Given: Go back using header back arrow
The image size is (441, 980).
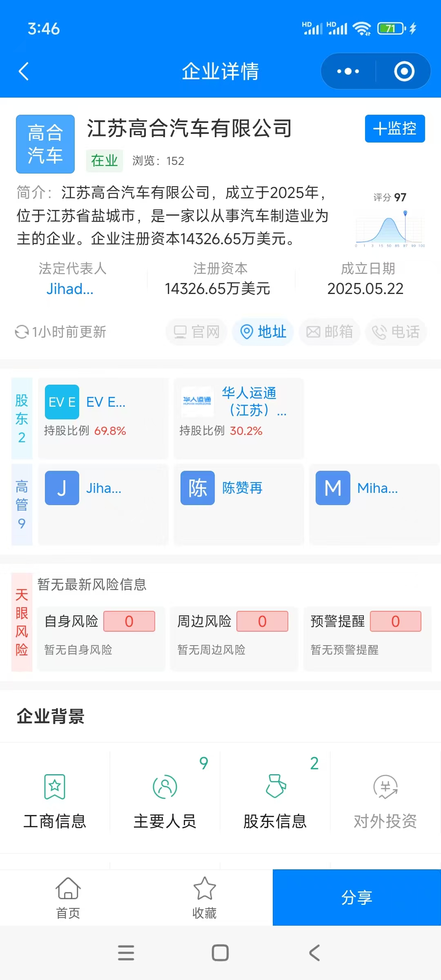Looking at the screenshot, I should (x=24, y=71).
